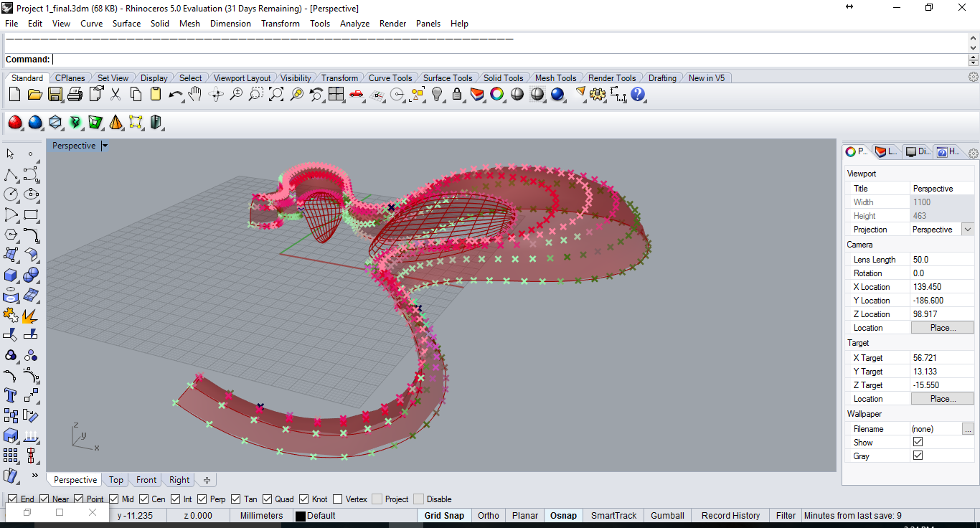Toggle the Gray wallpaper checkbox
Viewport: 980px width, 528px height.
[918, 456]
